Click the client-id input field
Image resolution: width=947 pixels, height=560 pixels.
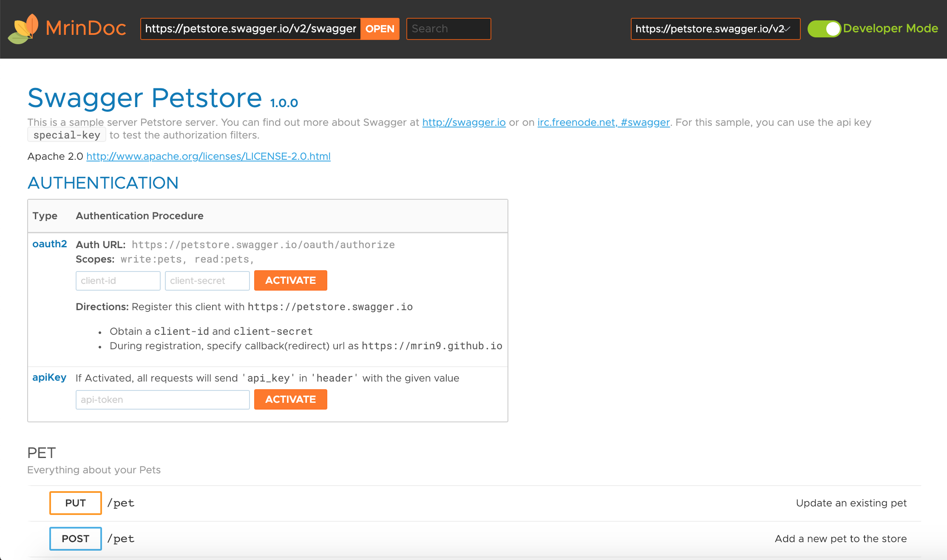tap(118, 281)
